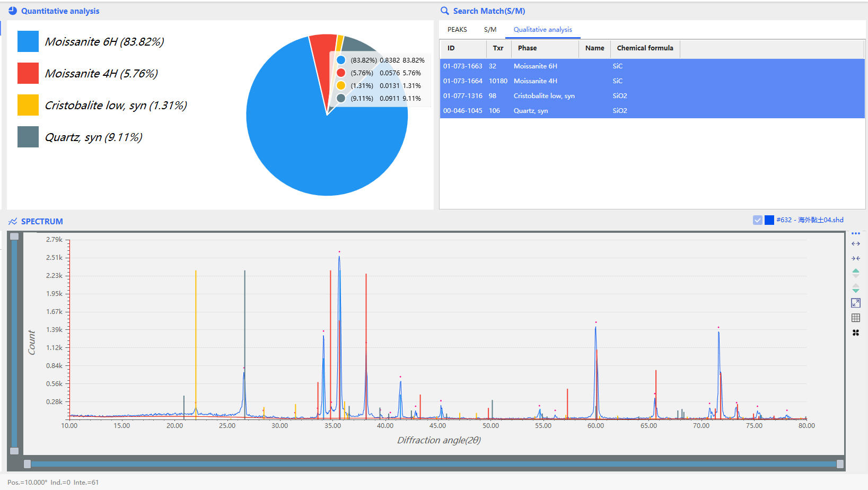Click the horizontal expand arrows icon
The height and width of the screenshot is (490, 868).
click(x=855, y=243)
